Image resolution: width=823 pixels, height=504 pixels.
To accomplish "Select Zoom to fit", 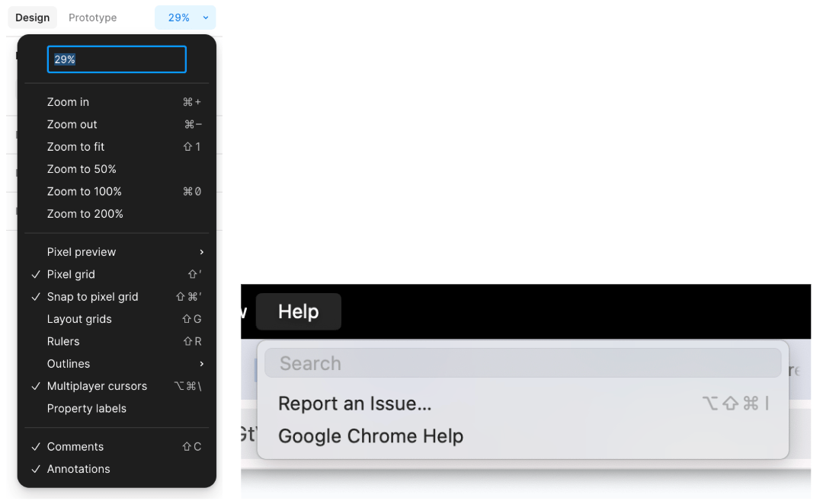I will [x=75, y=146].
